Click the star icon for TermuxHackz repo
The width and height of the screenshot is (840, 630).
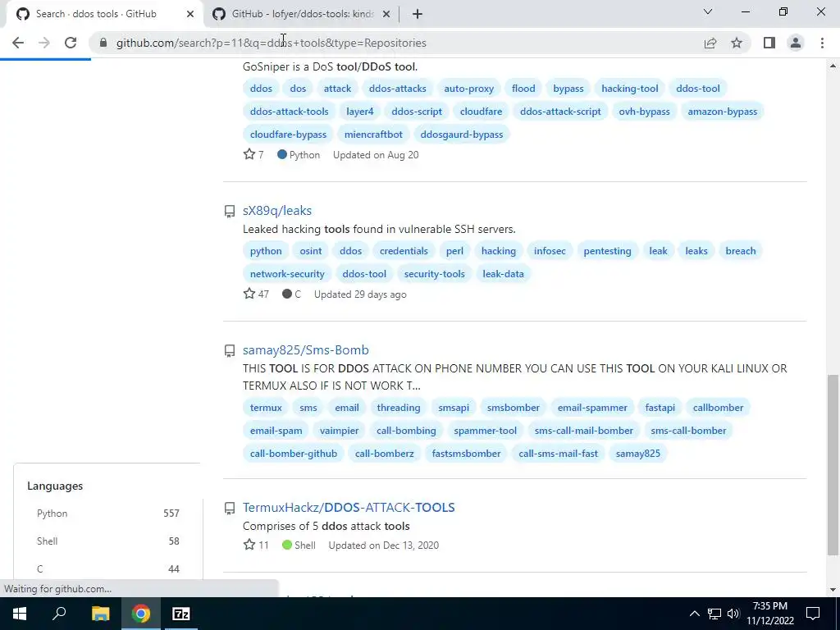pyautogui.click(x=249, y=545)
